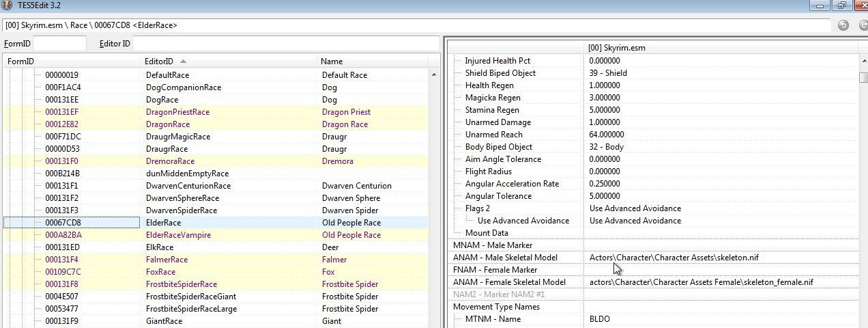Screen dimensions: 868x328
Task: Minimize the TES5Edit window
Action: click(x=821, y=5)
